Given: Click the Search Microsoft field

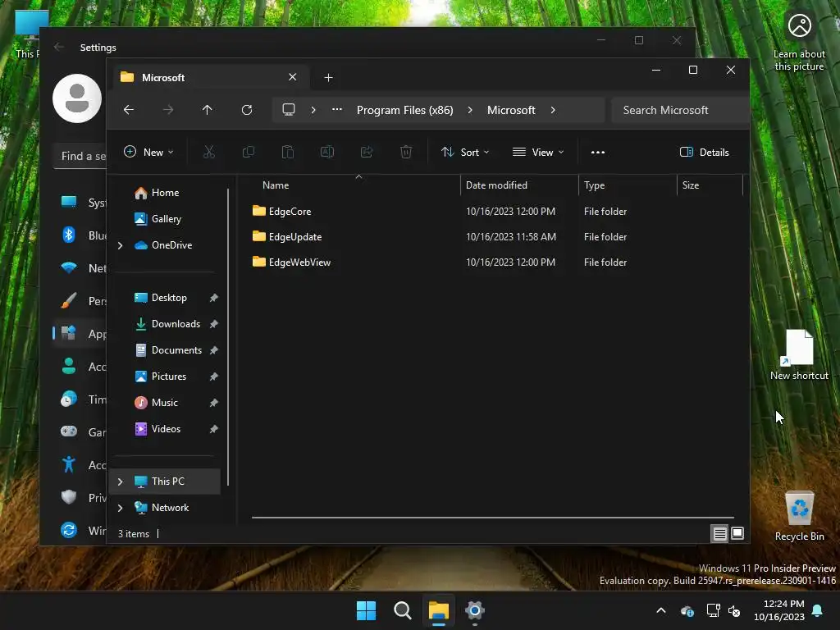Looking at the screenshot, I should tap(680, 110).
